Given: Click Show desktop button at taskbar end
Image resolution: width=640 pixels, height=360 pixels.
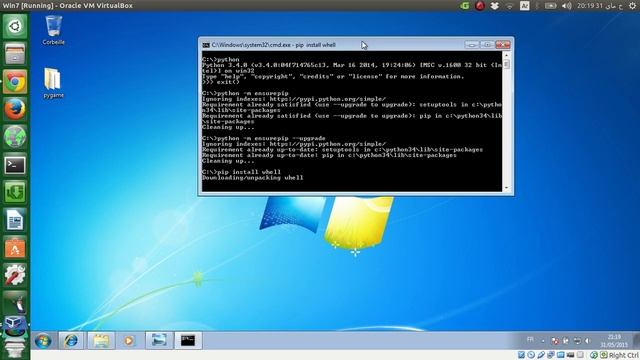Looking at the screenshot, I should 637,340.
